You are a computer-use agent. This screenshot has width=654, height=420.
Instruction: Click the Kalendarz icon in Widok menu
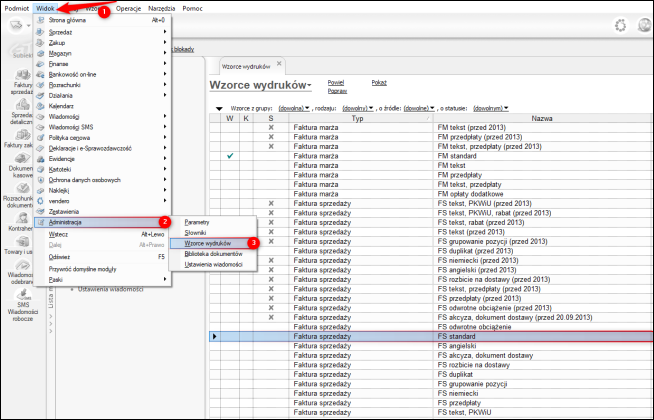(x=41, y=106)
